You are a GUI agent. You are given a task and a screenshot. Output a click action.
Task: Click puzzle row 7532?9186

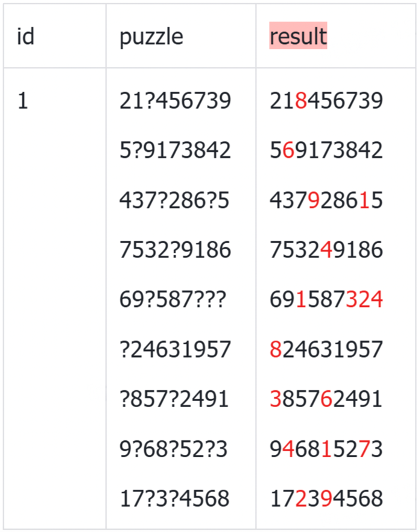[175, 250]
